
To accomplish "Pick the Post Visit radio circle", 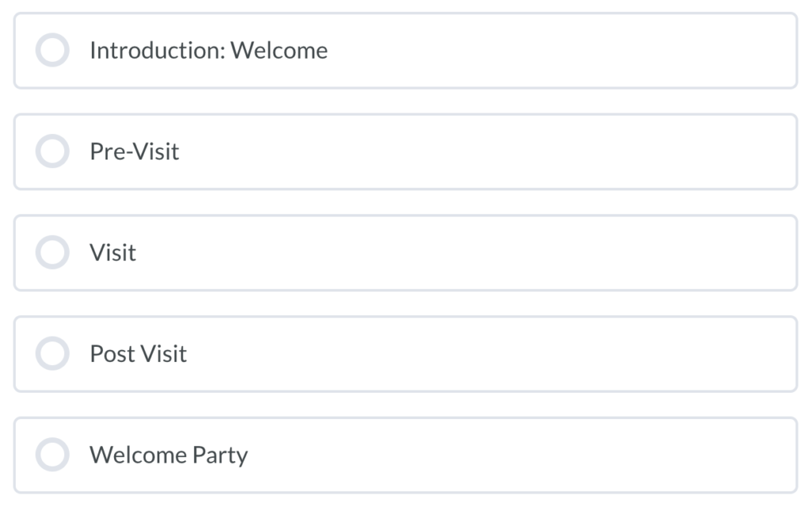I will click(x=52, y=354).
